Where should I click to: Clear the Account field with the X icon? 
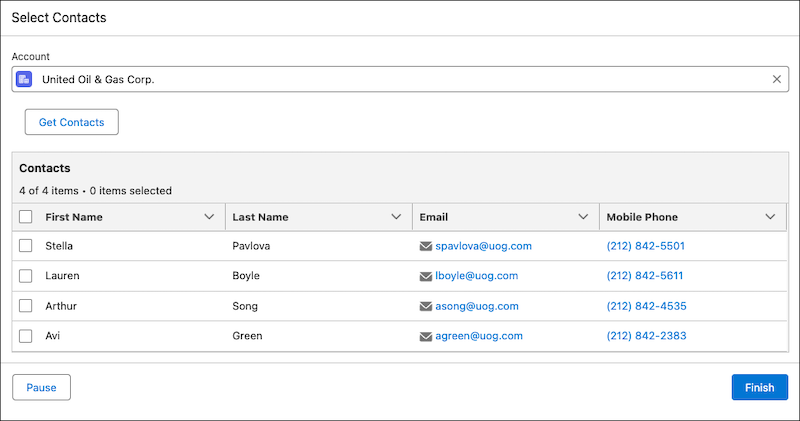[777, 79]
